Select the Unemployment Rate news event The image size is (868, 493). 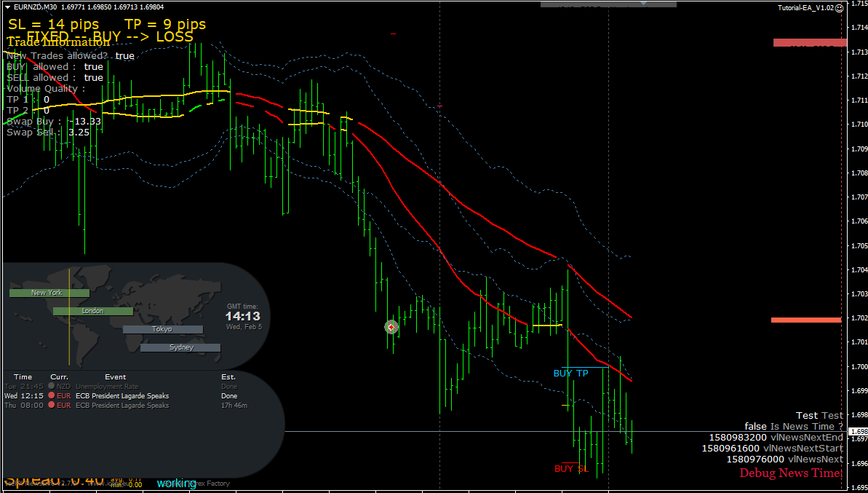pyautogui.click(x=108, y=387)
